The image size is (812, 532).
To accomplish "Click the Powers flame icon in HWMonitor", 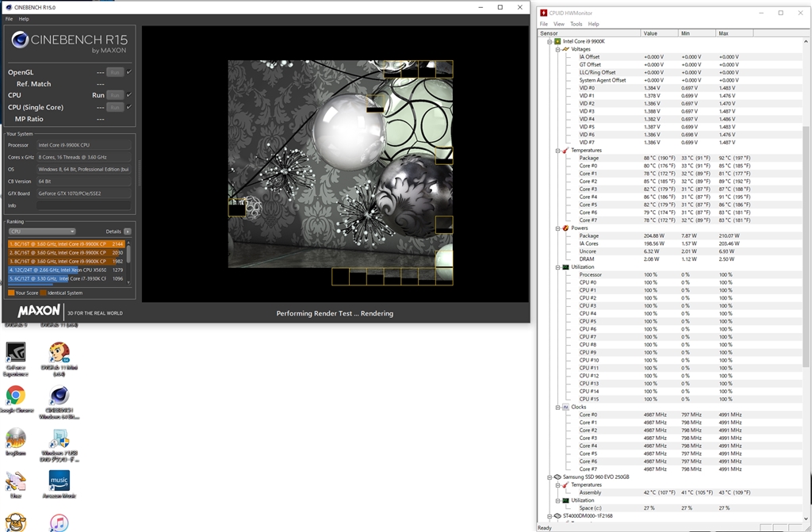I will coord(565,228).
